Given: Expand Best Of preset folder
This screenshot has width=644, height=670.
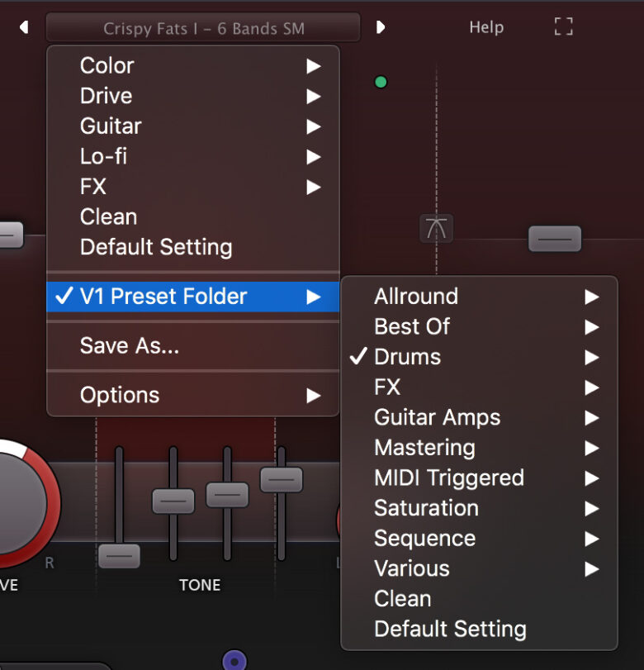Looking at the screenshot, I should (x=479, y=327).
